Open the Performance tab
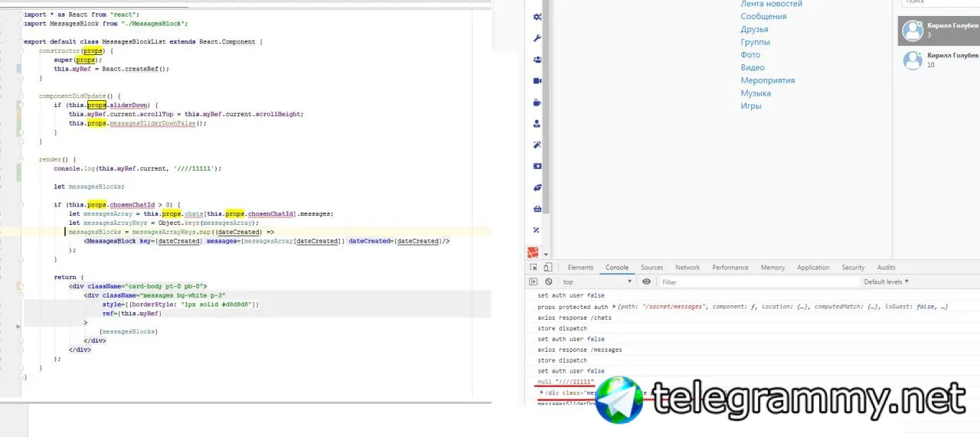The height and width of the screenshot is (446, 980). (x=730, y=268)
